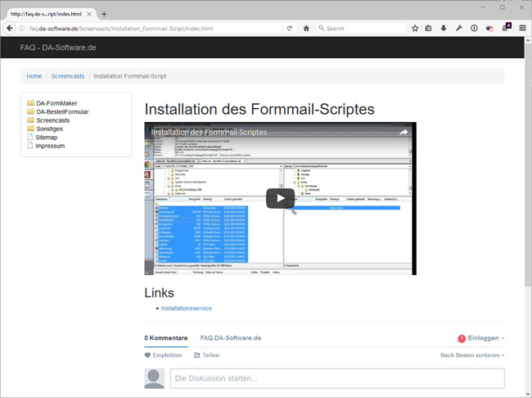Open the downloads arrow icon
The height and width of the screenshot is (398, 532).
coord(444,28)
